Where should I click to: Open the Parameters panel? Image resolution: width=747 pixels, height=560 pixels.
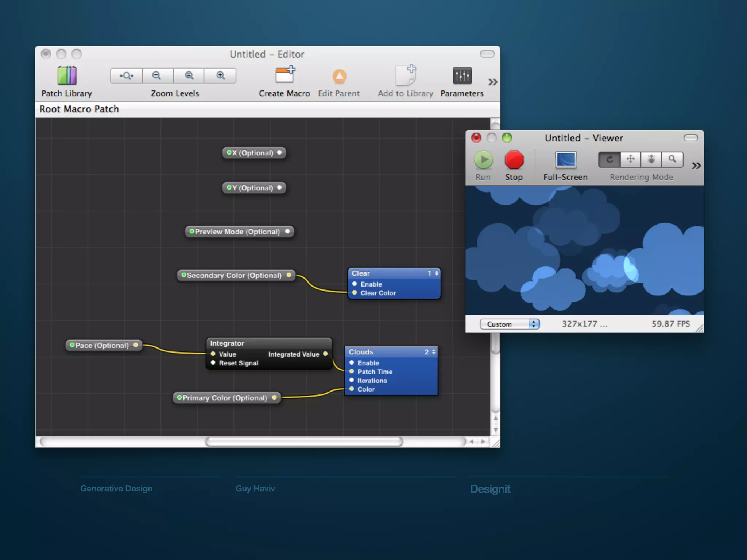coord(462,76)
